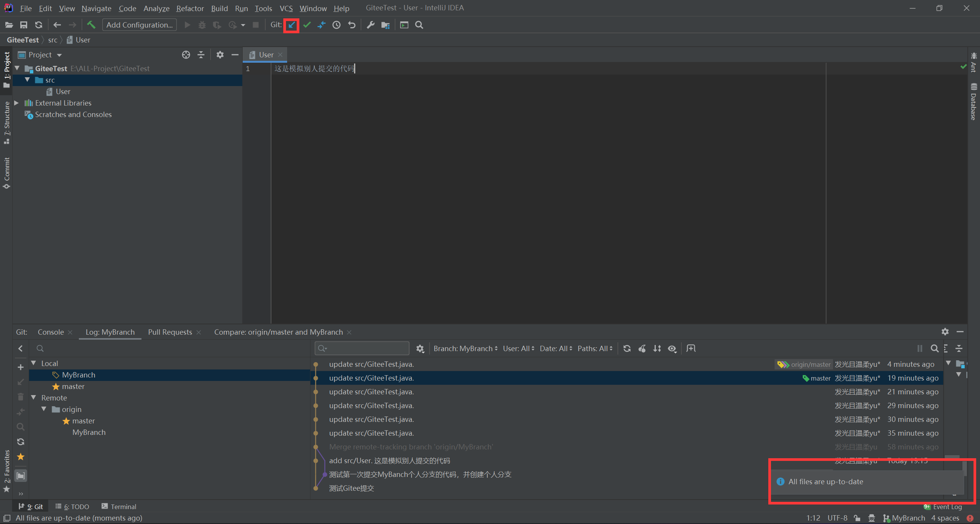Toggle the eye view options in Git log
Screen dimensions: 980x524
click(672, 348)
